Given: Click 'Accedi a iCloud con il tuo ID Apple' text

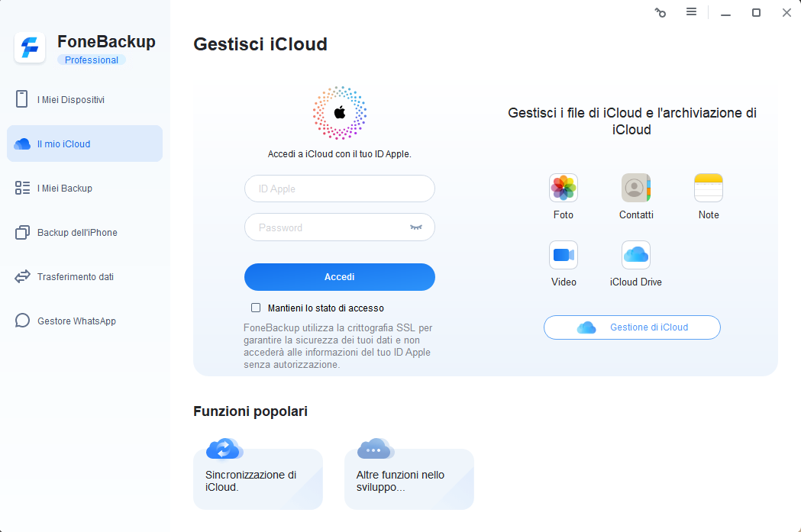Looking at the screenshot, I should [x=340, y=153].
